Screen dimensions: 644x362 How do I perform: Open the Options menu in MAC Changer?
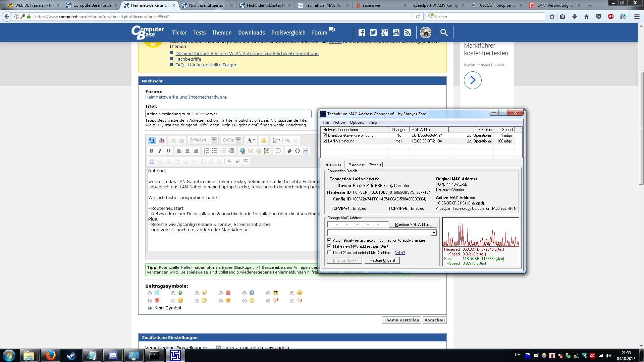pyautogui.click(x=357, y=122)
